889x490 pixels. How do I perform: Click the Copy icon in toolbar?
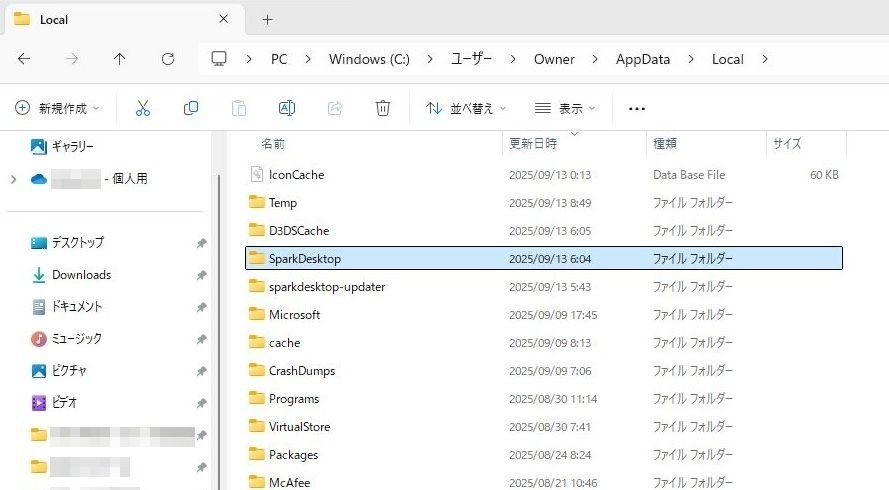point(191,108)
